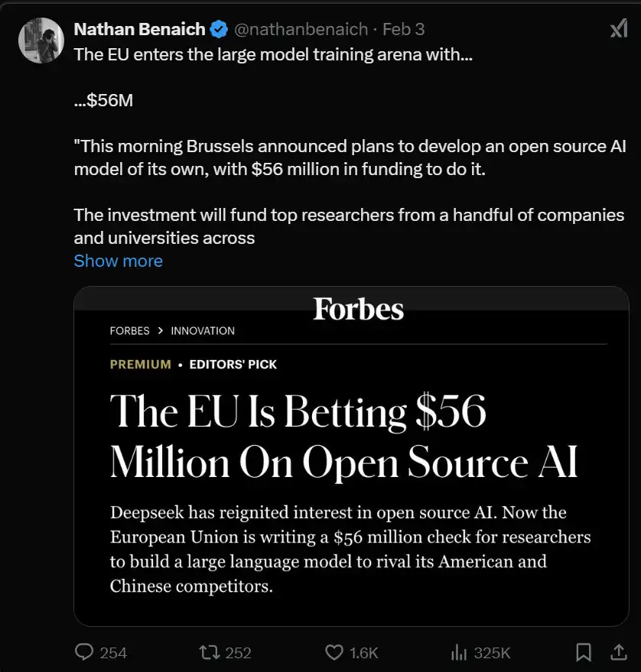The image size is (641, 672).
Task: Expand tweet with Show more
Action: pyautogui.click(x=118, y=261)
